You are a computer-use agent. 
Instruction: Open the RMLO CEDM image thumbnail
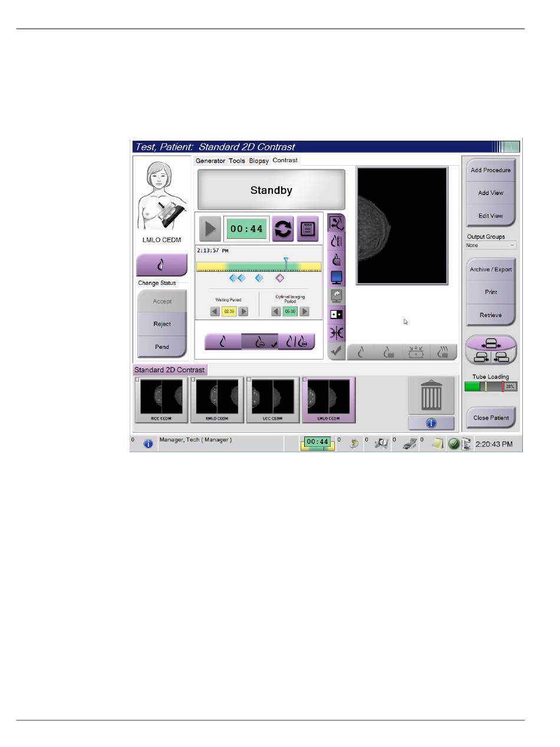218,400
